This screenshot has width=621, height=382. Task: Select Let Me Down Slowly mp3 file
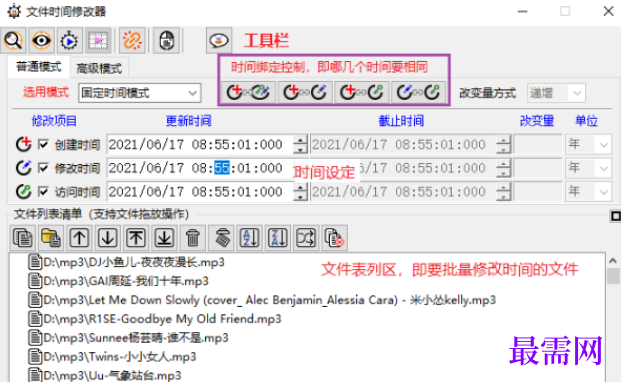262,300
